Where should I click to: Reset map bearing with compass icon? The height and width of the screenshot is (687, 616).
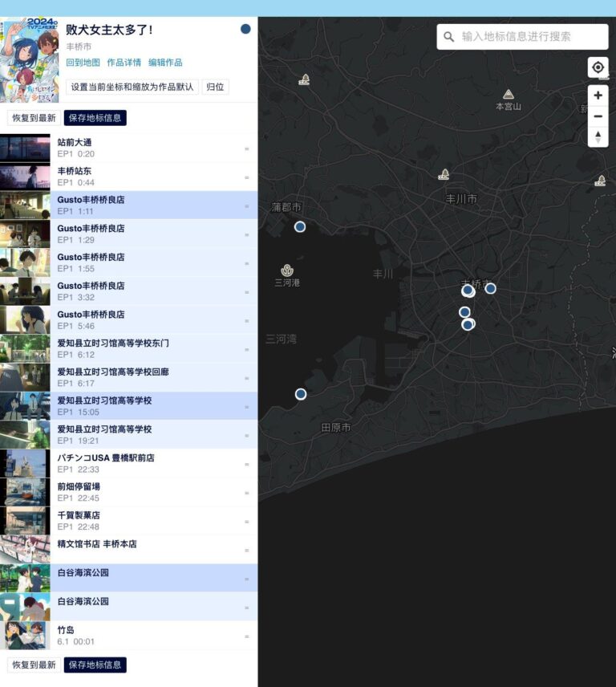coord(598,136)
